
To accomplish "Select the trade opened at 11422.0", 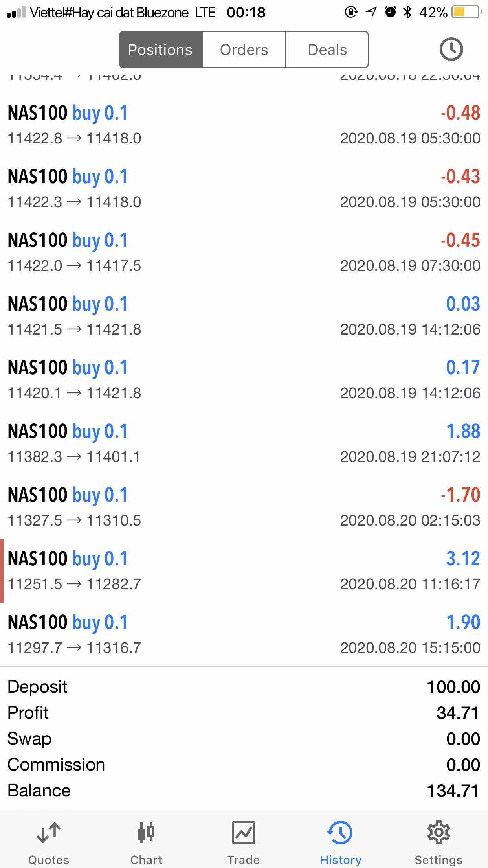I will (244, 252).
